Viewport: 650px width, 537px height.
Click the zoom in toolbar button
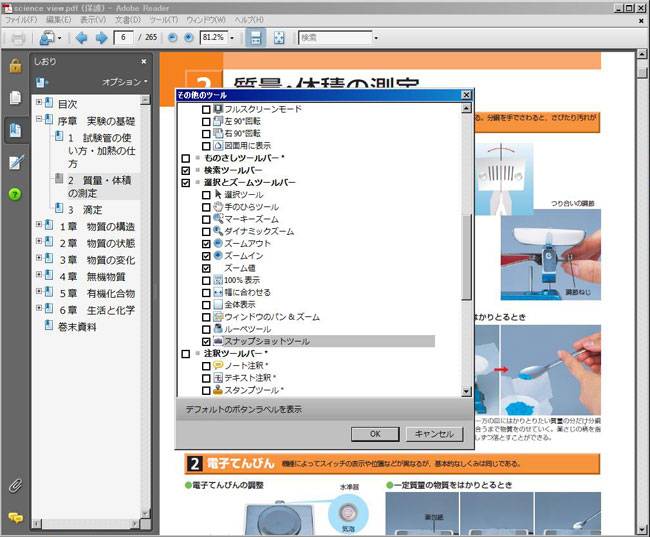[x=189, y=38]
